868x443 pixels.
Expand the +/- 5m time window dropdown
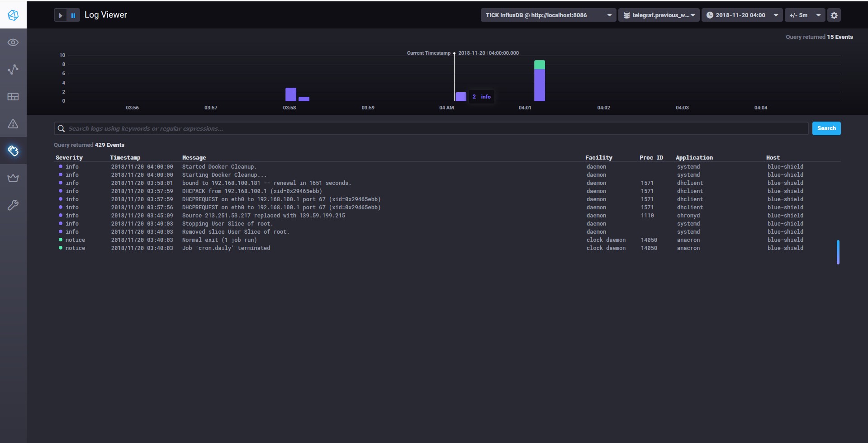[x=805, y=15]
